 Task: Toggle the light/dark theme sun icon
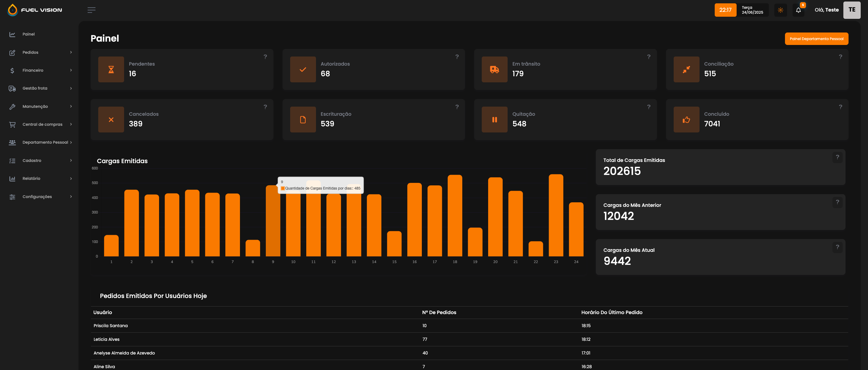780,10
